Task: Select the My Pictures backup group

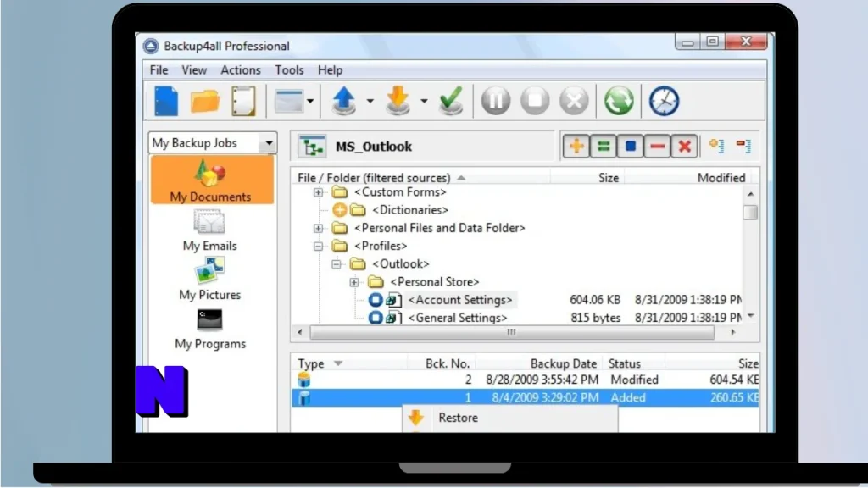Action: 210,279
